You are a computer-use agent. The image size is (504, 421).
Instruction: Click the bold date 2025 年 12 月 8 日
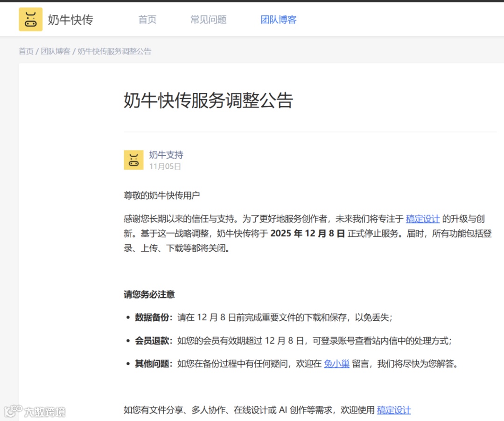[308, 234]
